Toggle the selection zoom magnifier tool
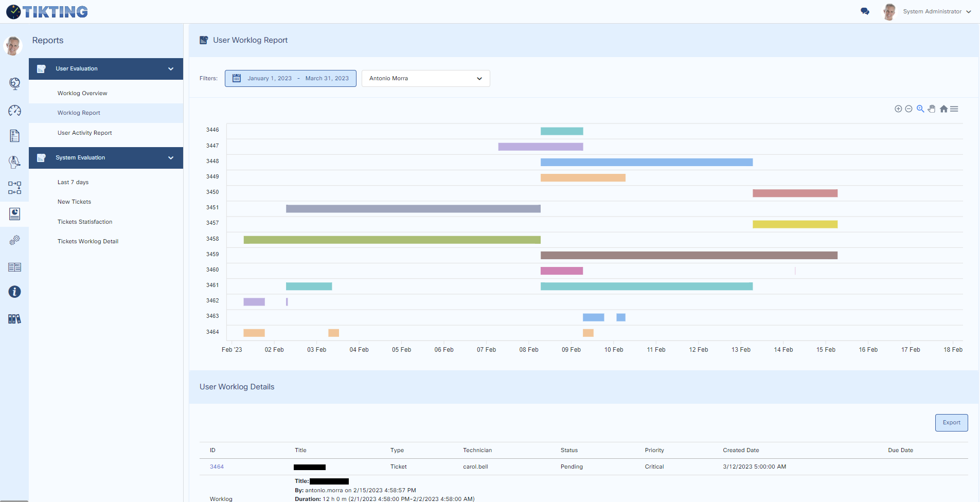980x502 pixels. click(x=920, y=109)
